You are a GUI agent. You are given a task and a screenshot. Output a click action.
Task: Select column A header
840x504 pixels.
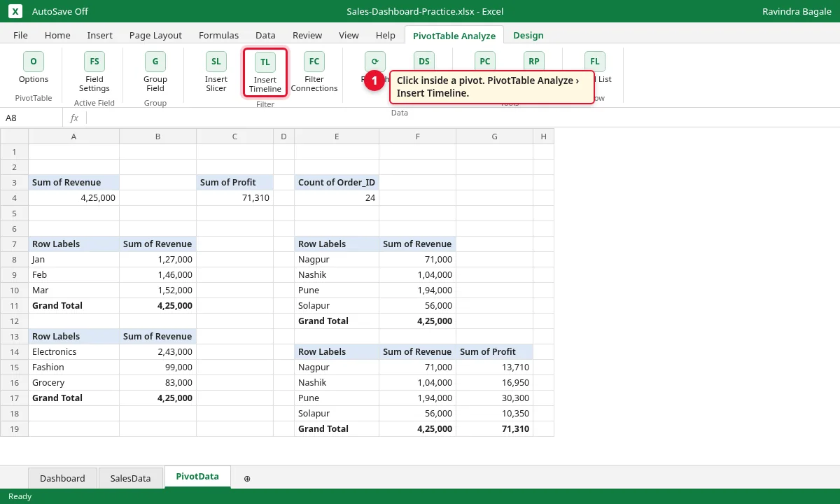[74, 136]
